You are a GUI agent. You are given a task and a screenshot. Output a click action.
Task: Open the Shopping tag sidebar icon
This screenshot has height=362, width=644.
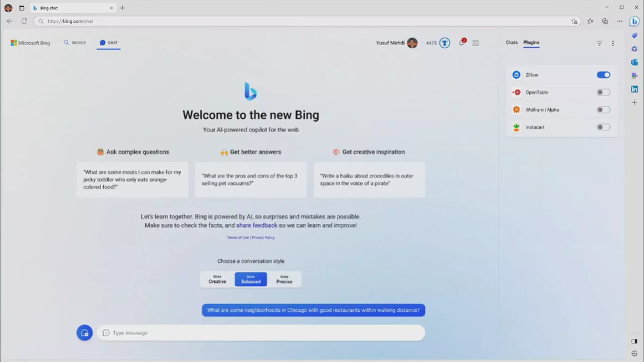(634, 36)
